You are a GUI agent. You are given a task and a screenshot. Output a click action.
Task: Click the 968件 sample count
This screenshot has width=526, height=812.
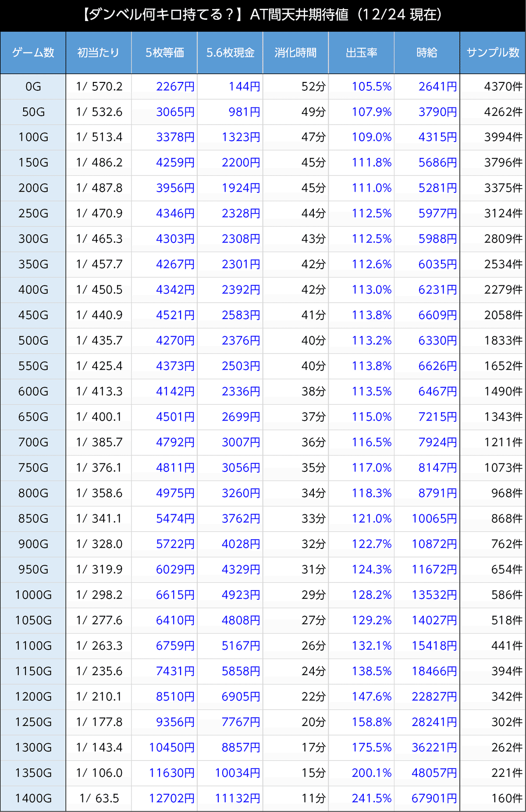[507, 494]
